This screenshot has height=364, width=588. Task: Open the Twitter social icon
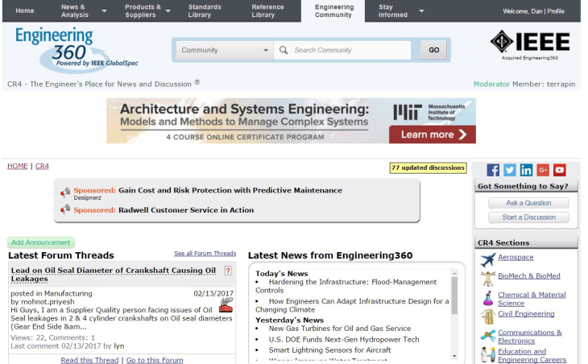pyautogui.click(x=509, y=170)
